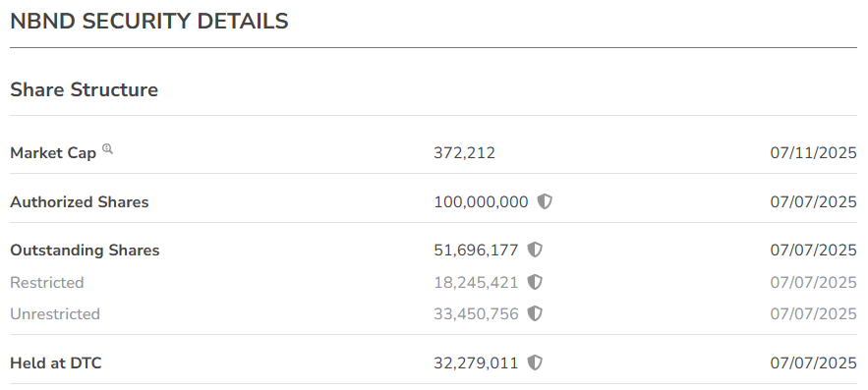Image resolution: width=868 pixels, height=390 pixels.
Task: Click the shield icon next to Authorized Shares
Action: coord(545,201)
